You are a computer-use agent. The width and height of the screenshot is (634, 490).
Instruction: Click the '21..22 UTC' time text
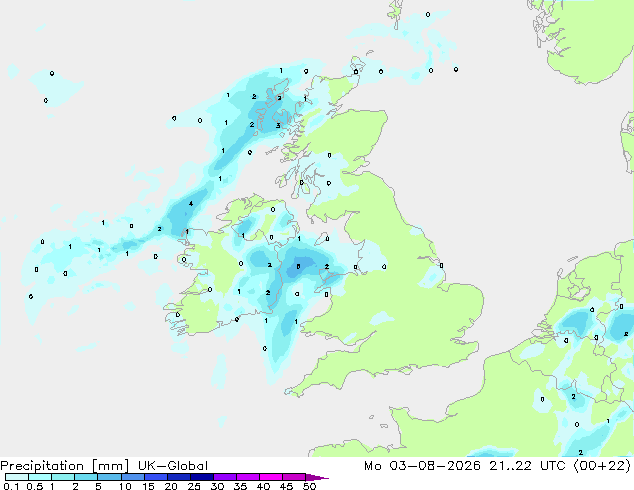527,466
